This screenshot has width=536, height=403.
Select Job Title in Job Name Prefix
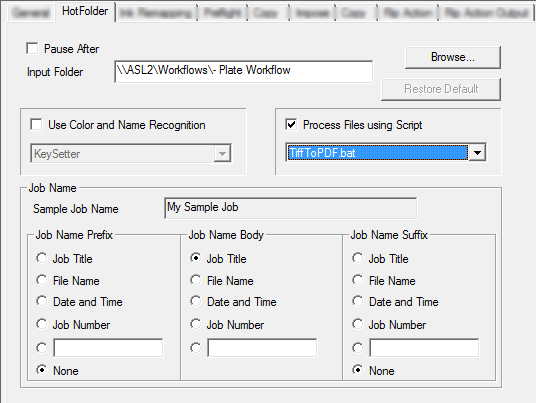pos(42,258)
